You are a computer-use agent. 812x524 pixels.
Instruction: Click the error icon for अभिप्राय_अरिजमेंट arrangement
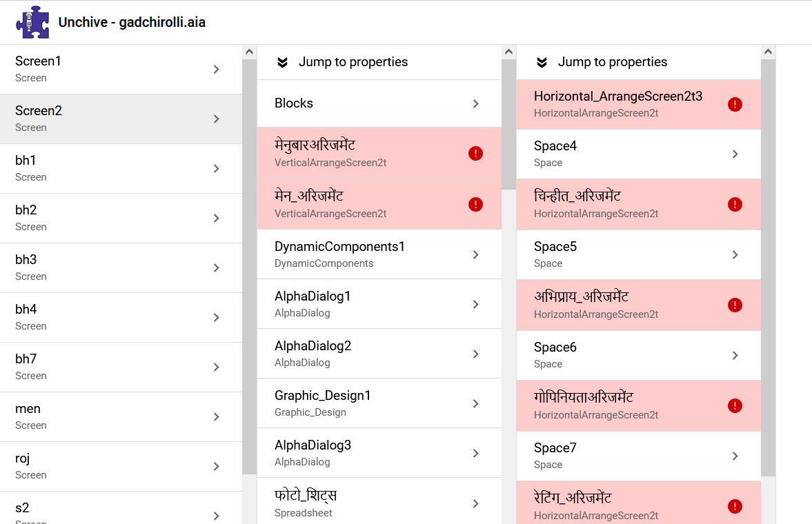735,304
